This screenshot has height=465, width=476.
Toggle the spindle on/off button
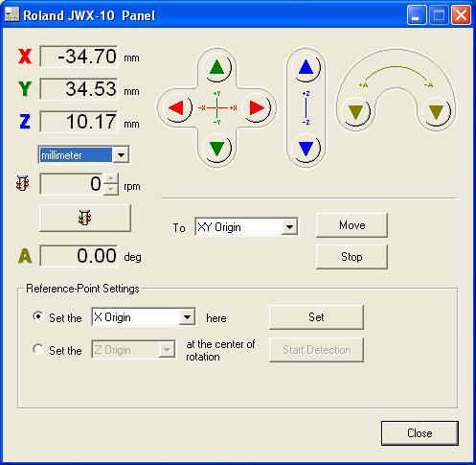(x=85, y=218)
